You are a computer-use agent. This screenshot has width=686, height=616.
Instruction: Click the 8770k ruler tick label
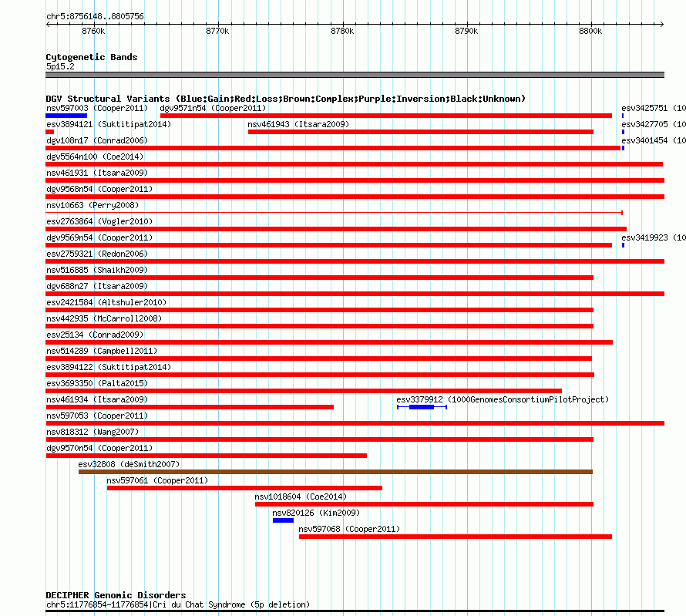(x=217, y=31)
